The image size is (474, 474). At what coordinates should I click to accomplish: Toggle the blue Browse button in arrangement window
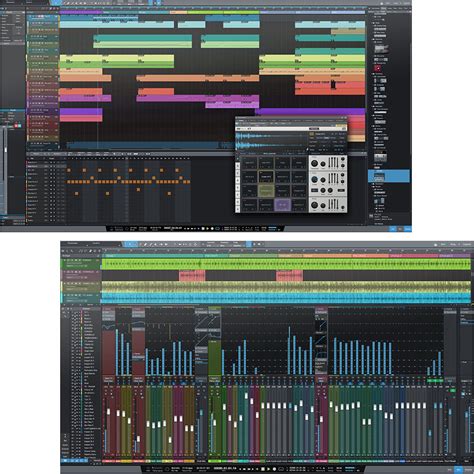pos(408,229)
